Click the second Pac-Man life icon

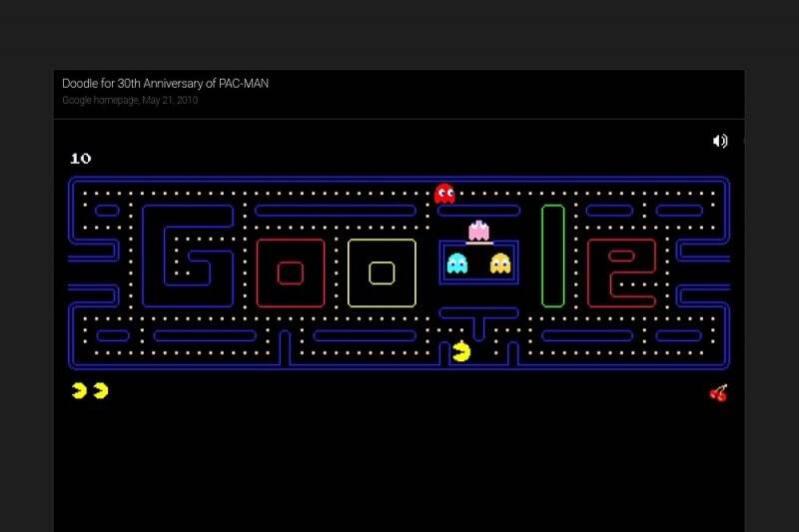pos(101,390)
